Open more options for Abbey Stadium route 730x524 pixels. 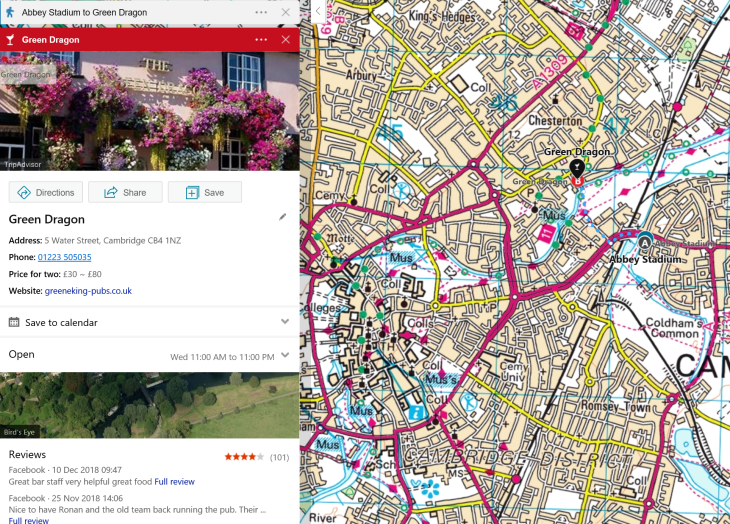click(x=261, y=12)
